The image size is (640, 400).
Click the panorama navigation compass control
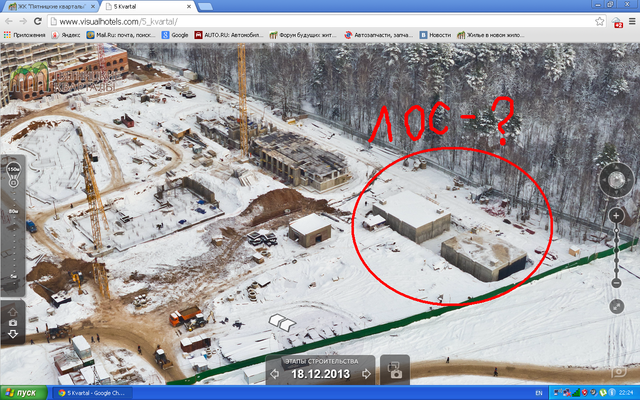click(616, 180)
